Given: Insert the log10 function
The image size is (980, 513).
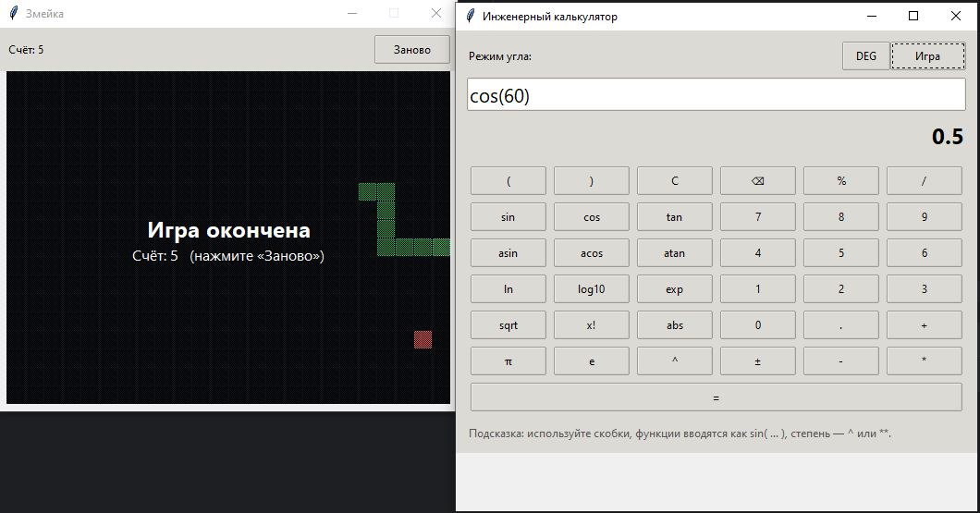Looking at the screenshot, I should click(591, 289).
